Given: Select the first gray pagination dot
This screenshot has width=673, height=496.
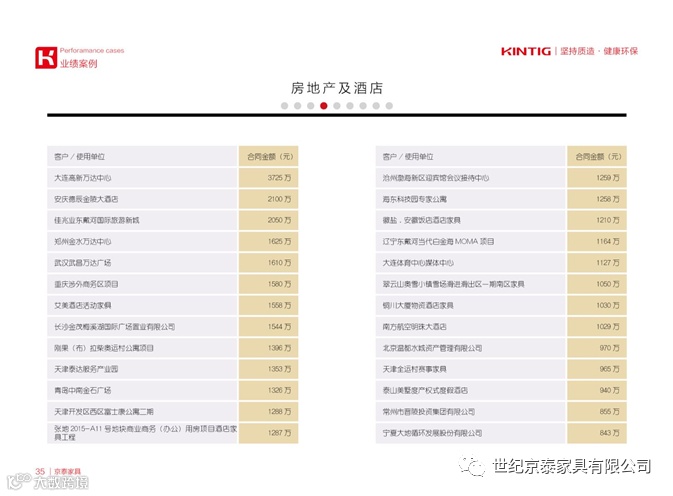Looking at the screenshot, I should [x=284, y=106].
